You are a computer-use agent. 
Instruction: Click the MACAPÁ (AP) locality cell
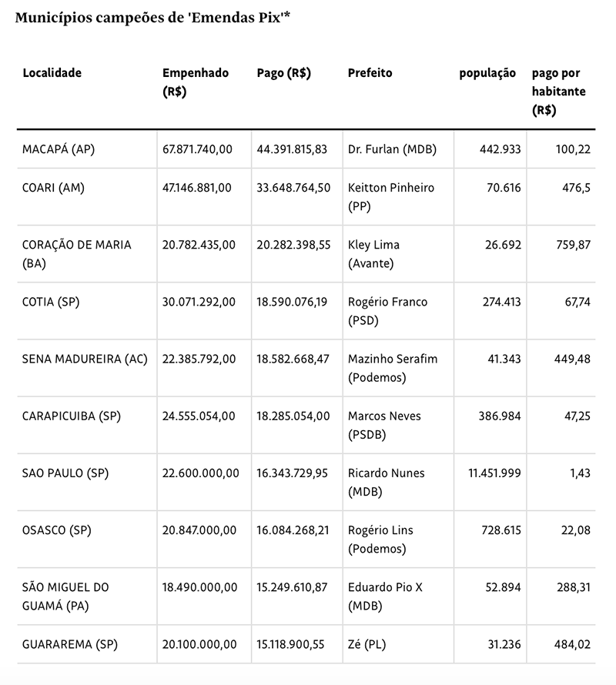(59, 149)
